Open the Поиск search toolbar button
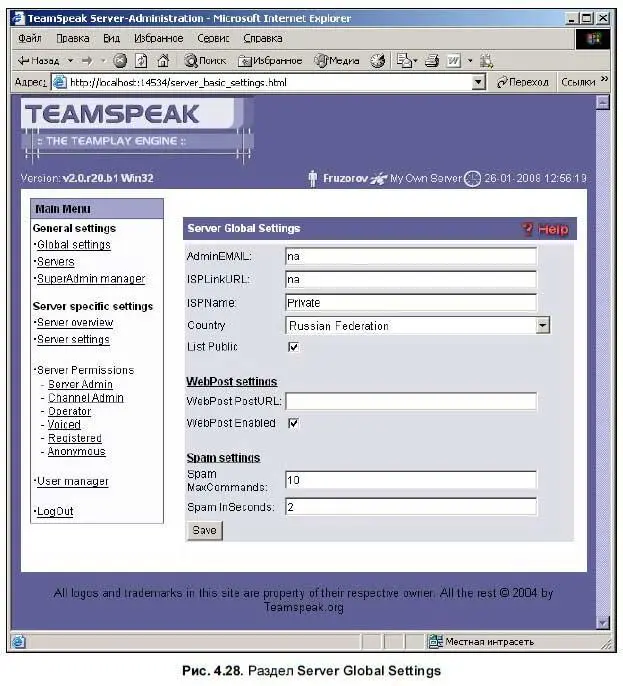 [x=205, y=60]
